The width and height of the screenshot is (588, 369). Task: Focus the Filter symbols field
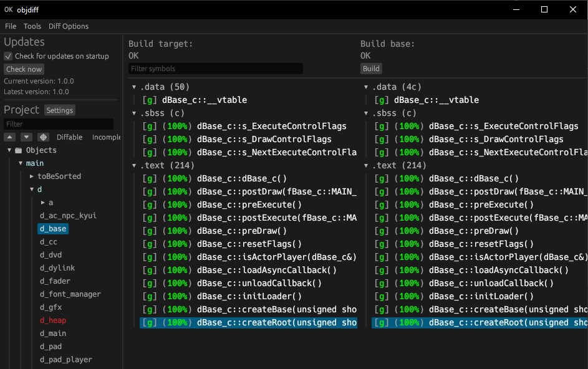coord(216,69)
